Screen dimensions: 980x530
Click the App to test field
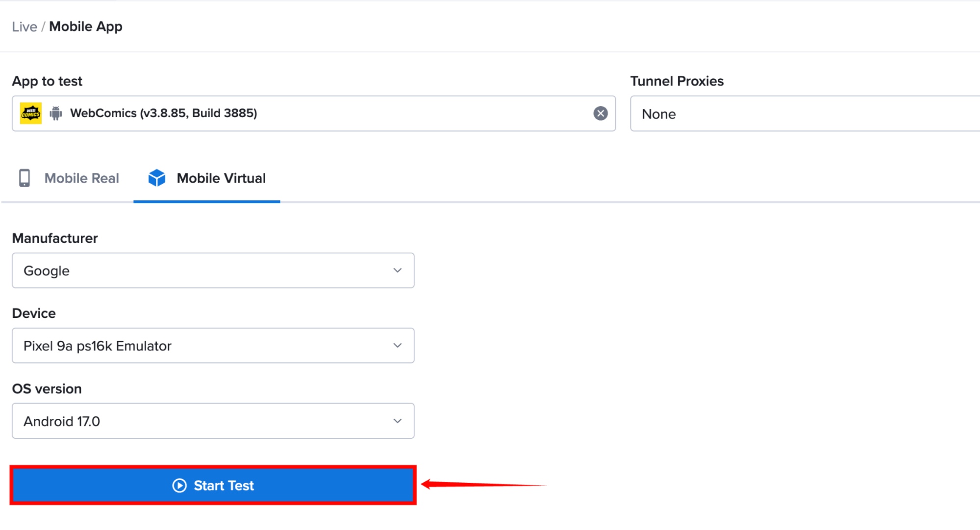pyautogui.click(x=314, y=114)
